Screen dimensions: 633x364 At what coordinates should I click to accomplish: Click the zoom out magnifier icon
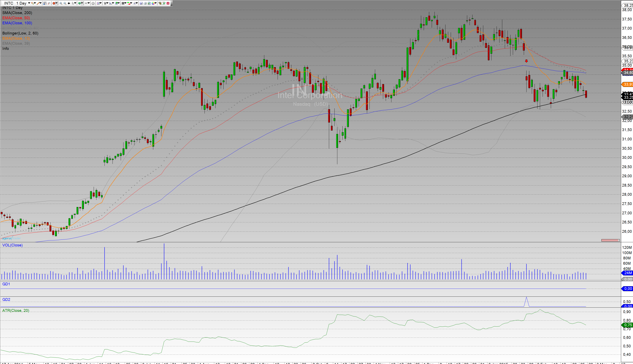tap(65, 3)
